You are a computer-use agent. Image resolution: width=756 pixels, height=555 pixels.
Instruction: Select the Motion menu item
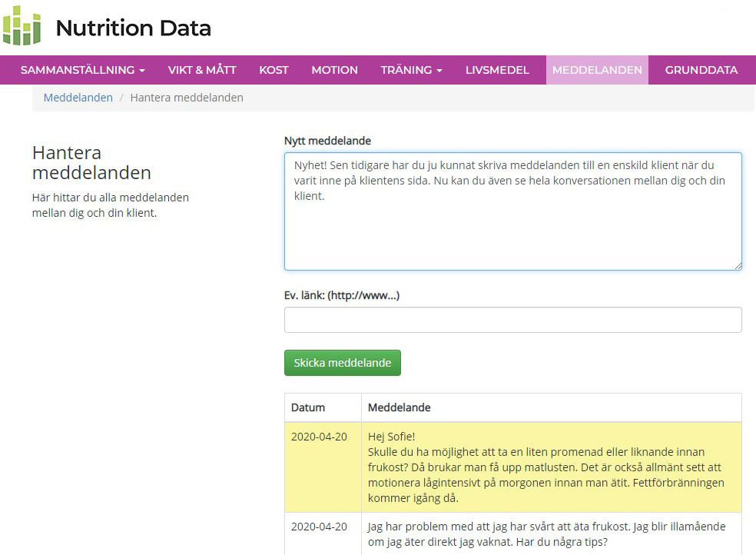pos(334,70)
